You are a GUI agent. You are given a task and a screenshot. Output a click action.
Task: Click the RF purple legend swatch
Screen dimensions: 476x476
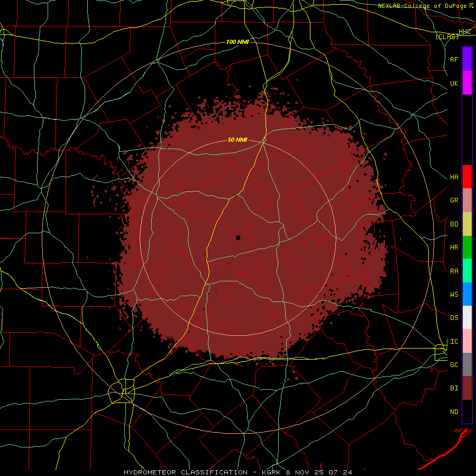[x=467, y=59]
